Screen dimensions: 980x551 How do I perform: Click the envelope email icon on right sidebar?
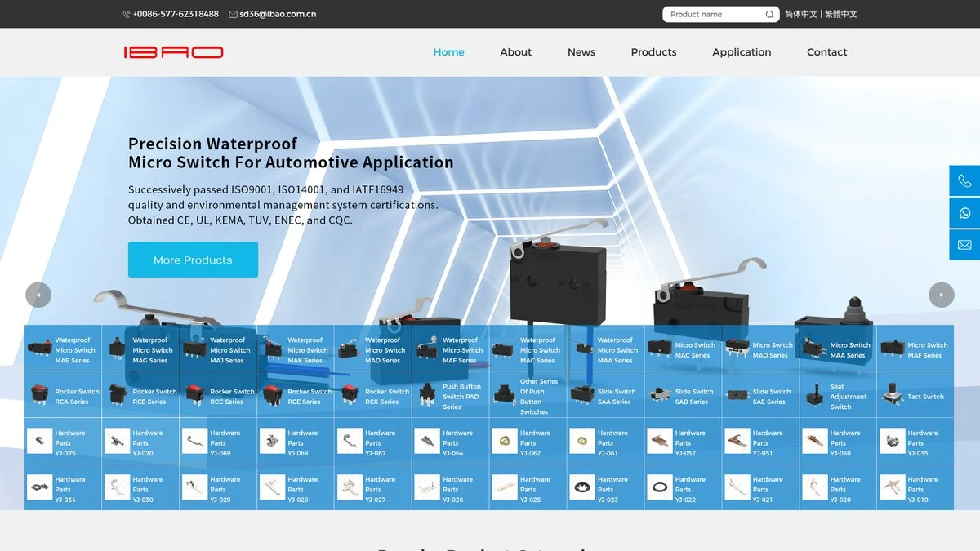coord(964,245)
